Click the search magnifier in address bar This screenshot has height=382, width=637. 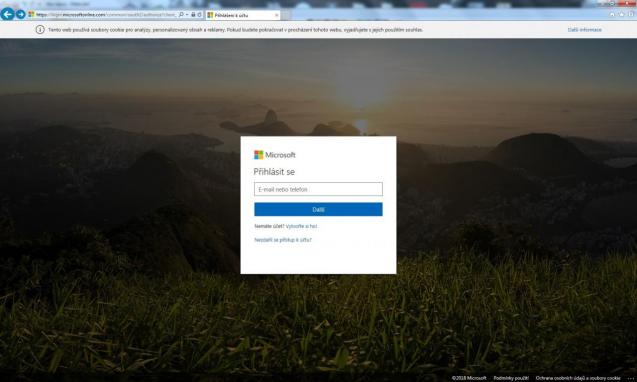pos(181,15)
